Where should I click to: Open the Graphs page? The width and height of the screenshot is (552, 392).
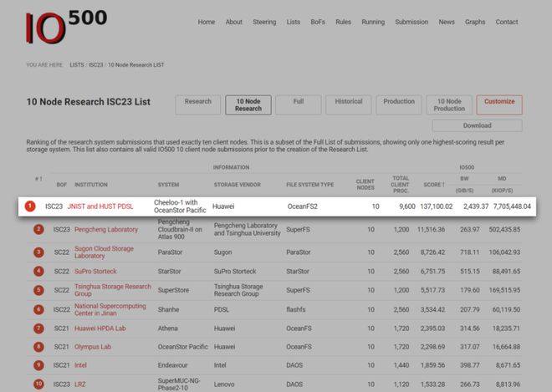point(475,22)
